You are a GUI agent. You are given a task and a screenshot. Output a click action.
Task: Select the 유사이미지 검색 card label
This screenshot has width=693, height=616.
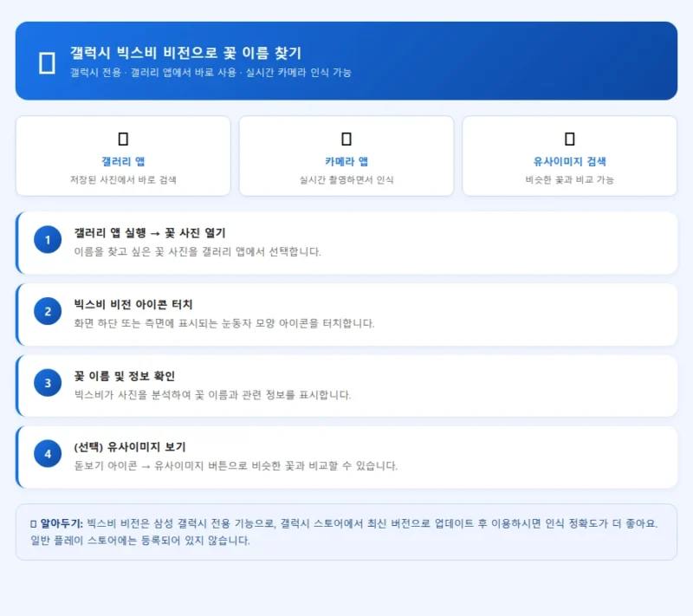[x=569, y=161]
